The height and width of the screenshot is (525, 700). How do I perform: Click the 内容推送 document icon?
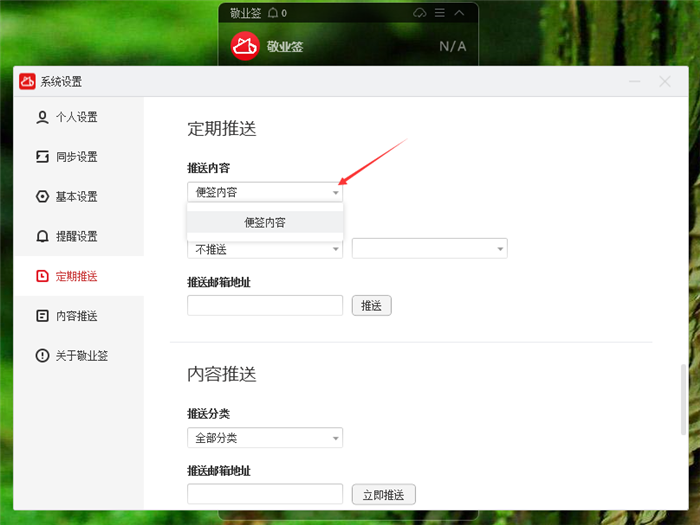[x=42, y=316]
